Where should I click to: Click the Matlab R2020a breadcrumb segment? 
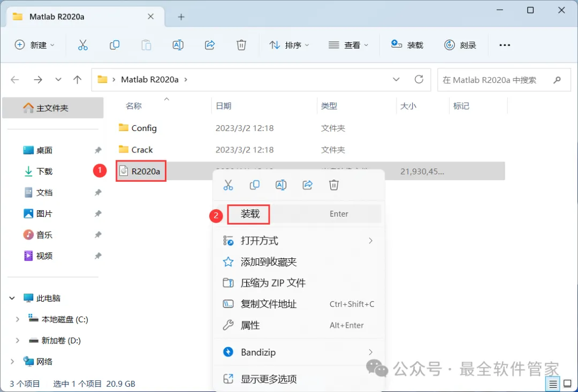150,80
